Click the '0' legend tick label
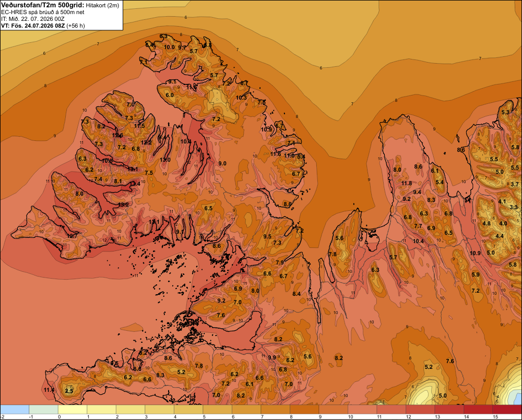The width and height of the screenshot is (522, 420). tap(60, 417)
